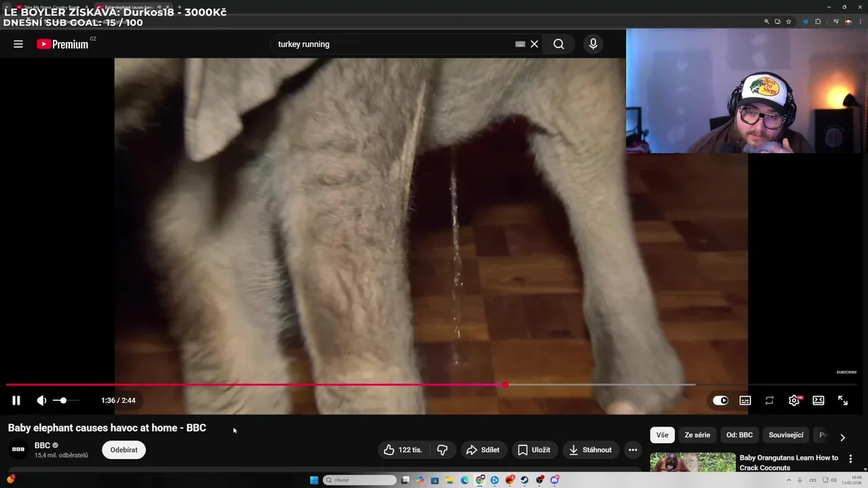Toggle the loop video icon
Screen dimensions: 868x488
click(x=770, y=401)
